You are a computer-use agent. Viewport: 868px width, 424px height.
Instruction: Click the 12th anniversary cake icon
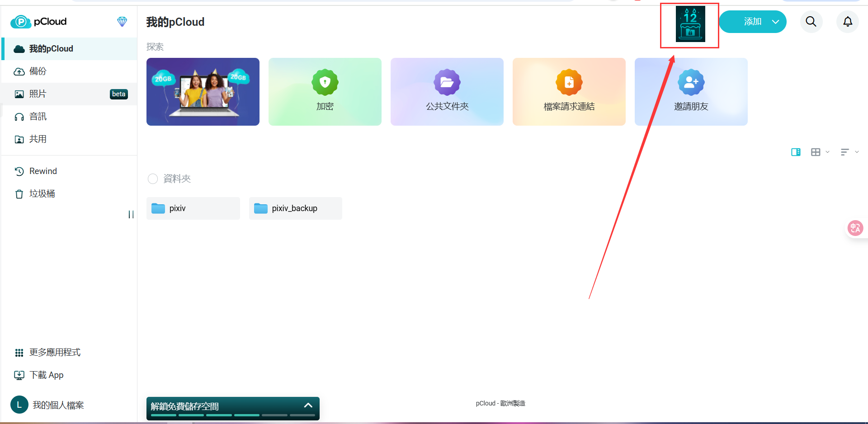(x=690, y=25)
